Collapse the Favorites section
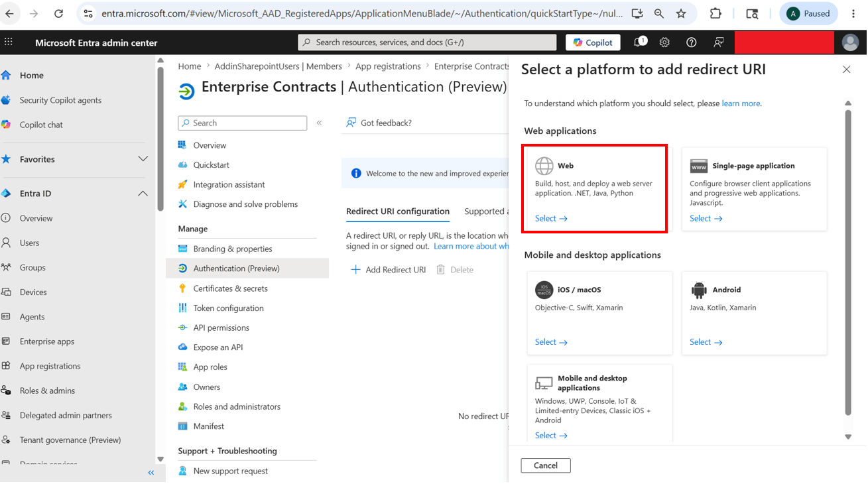This screenshot has width=868, height=484. click(143, 159)
